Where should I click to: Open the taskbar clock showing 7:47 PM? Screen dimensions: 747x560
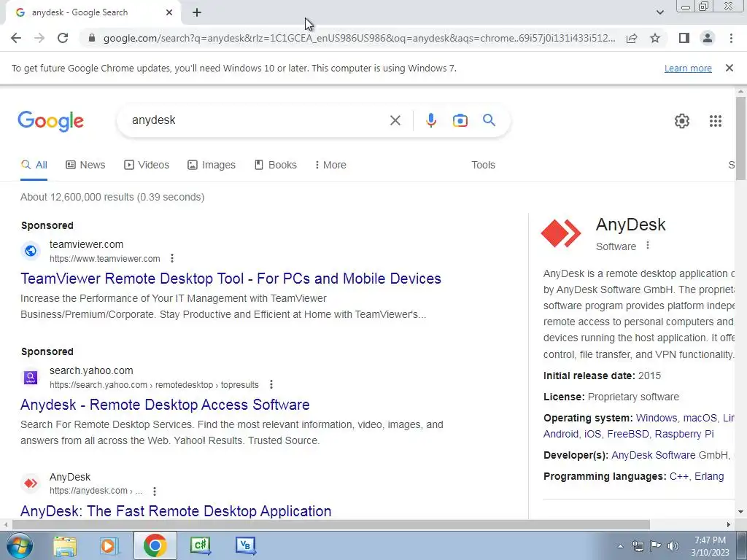[710, 546]
